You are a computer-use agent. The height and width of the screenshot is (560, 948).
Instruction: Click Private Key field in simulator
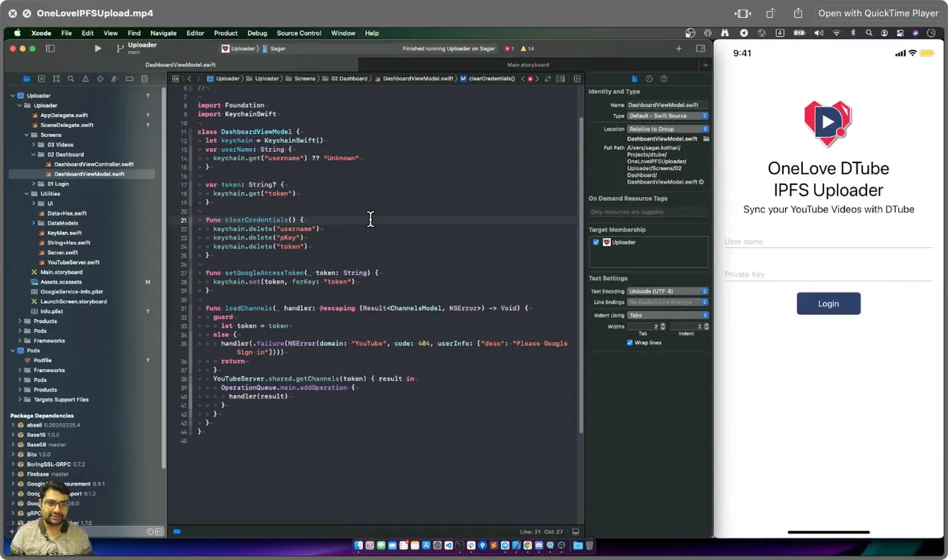point(828,275)
